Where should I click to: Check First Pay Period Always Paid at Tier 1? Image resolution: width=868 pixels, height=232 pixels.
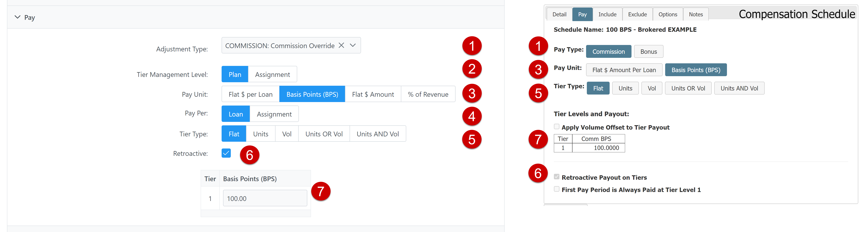(x=557, y=189)
